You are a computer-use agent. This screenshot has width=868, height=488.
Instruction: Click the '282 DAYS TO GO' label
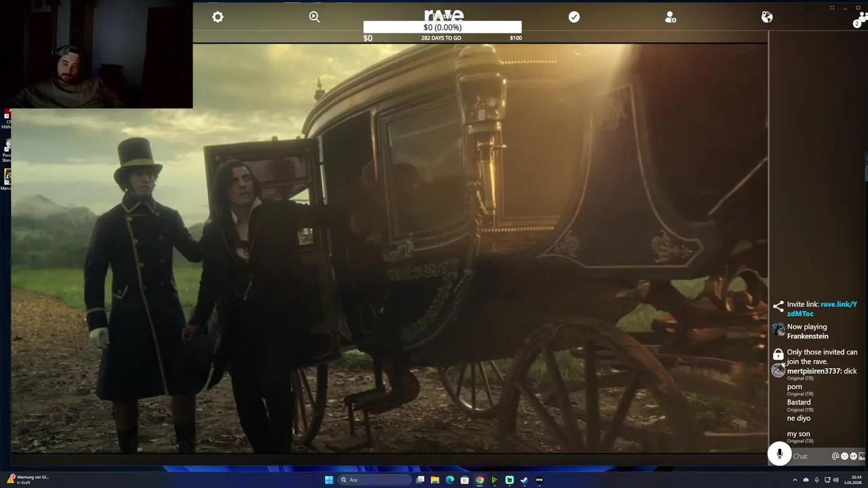(x=441, y=38)
